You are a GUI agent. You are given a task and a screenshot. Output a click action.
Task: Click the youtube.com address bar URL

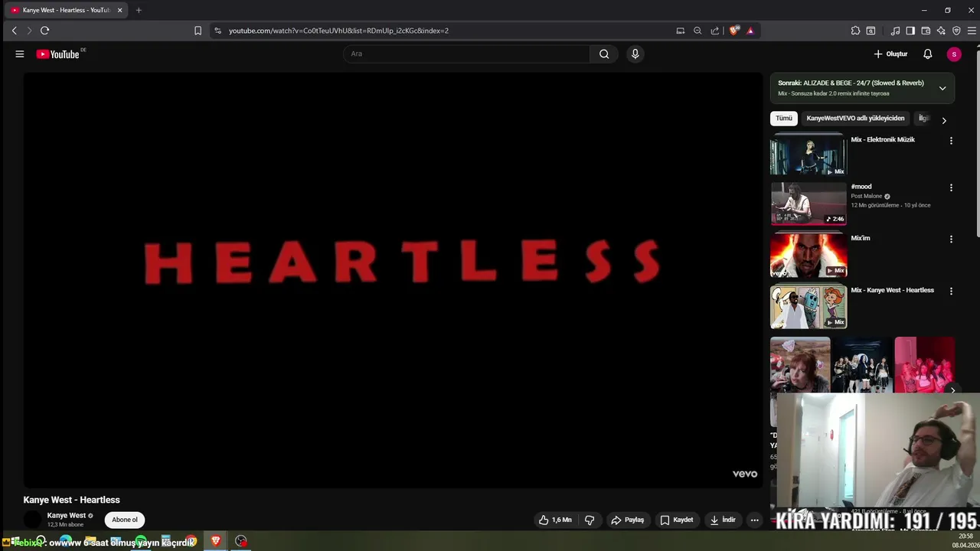pos(338,31)
